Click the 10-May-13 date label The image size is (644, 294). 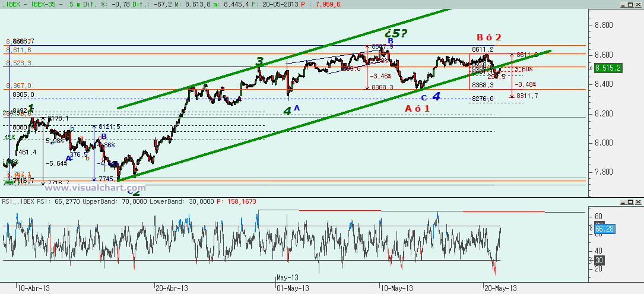pyautogui.click(x=397, y=288)
